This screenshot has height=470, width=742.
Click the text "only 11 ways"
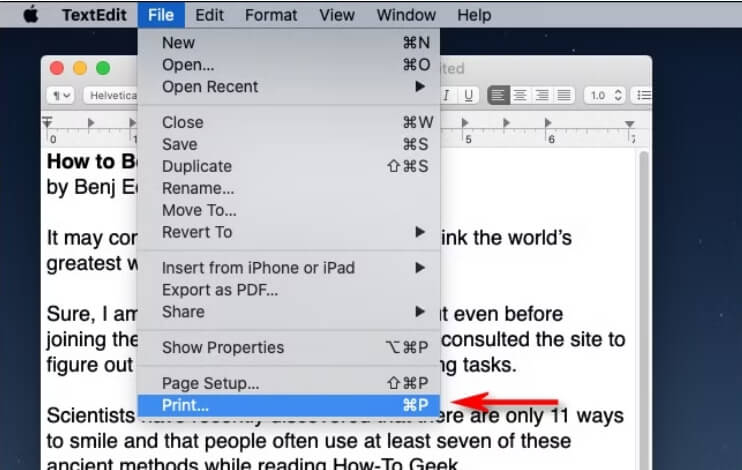click(564, 416)
